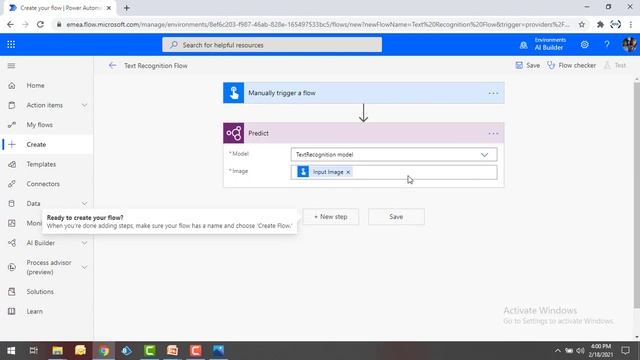Expand the Data section chevron
Screen dimensions: 640x360
click(84, 203)
